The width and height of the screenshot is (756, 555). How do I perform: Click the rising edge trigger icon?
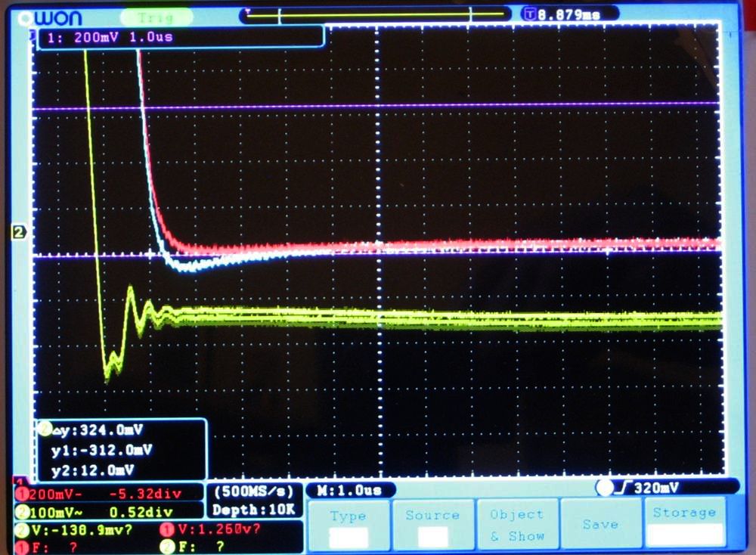coord(624,488)
